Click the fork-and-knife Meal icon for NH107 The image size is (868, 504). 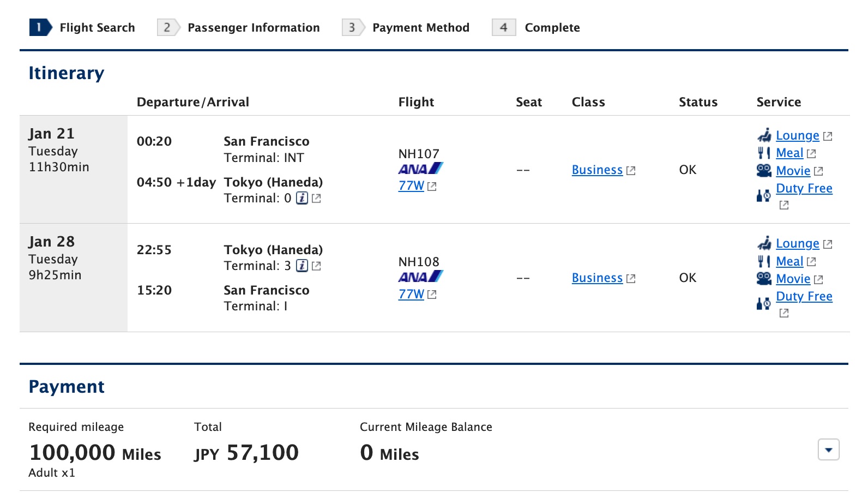[x=763, y=153]
